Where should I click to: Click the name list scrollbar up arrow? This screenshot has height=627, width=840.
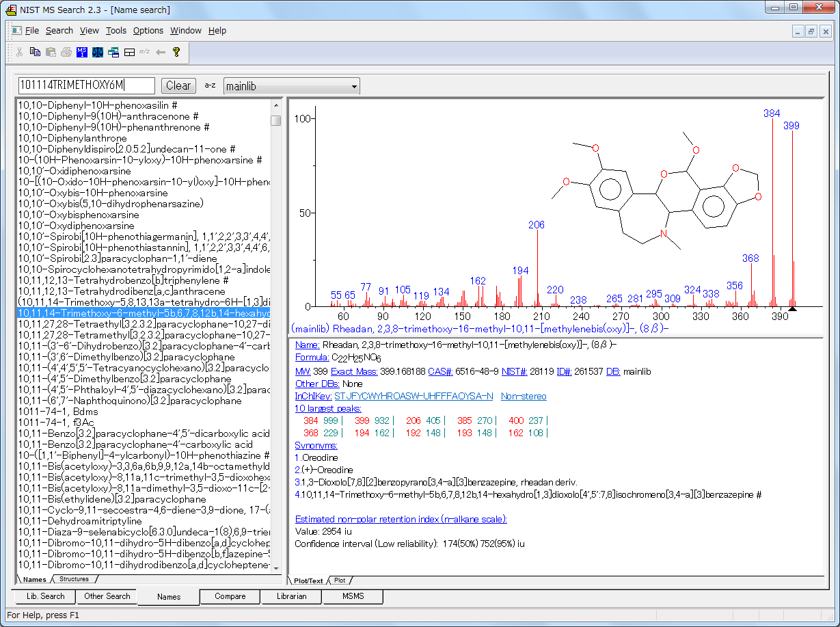pos(276,105)
